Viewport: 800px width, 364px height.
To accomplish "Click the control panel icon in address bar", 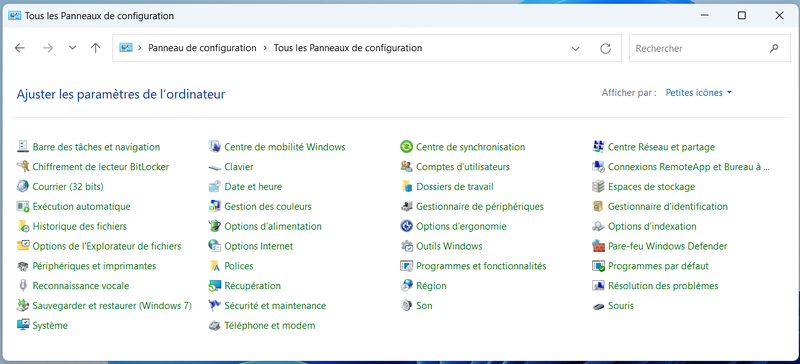I will coord(126,48).
